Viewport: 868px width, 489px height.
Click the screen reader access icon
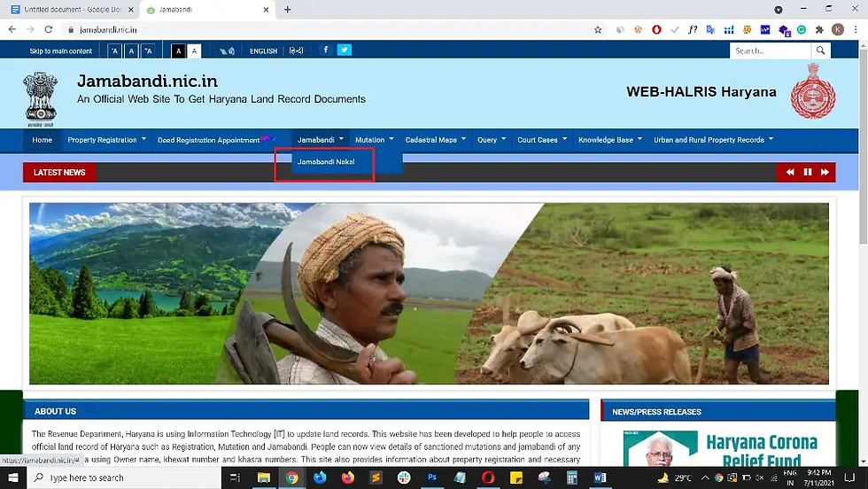point(227,51)
